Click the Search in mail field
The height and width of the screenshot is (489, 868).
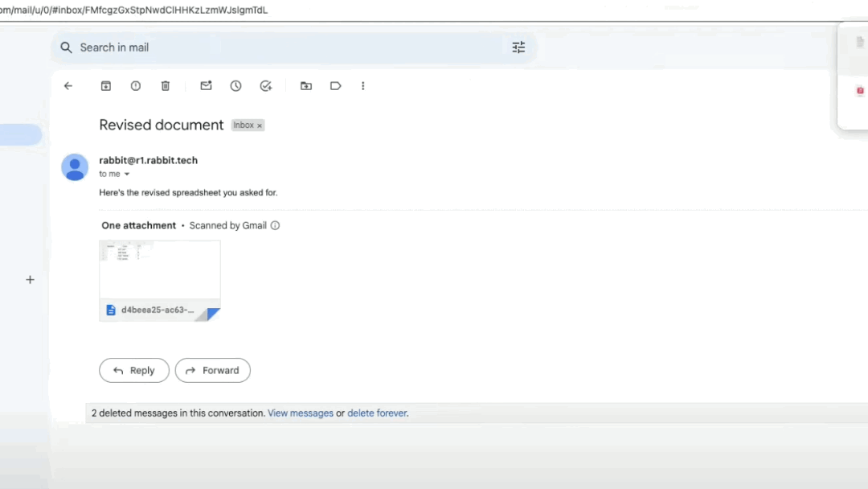[281, 47]
